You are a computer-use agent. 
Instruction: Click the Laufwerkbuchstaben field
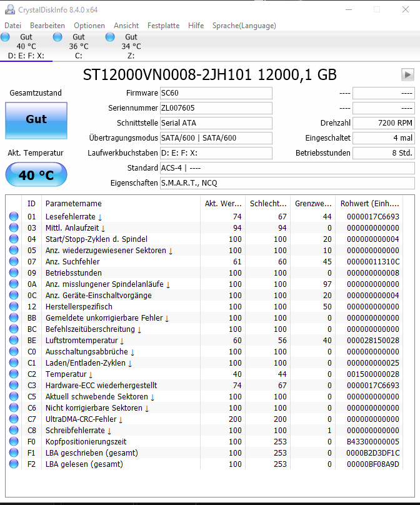(x=216, y=153)
